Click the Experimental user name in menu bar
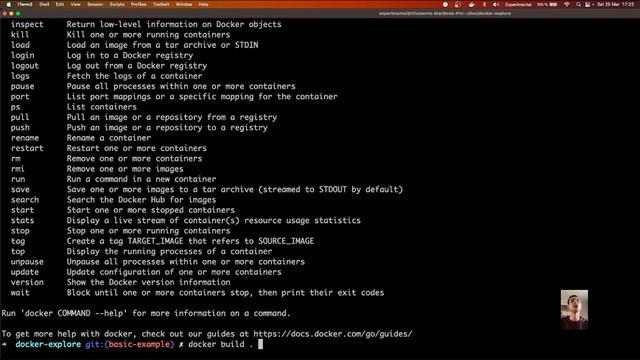The height and width of the screenshot is (360, 640). (x=518, y=4)
